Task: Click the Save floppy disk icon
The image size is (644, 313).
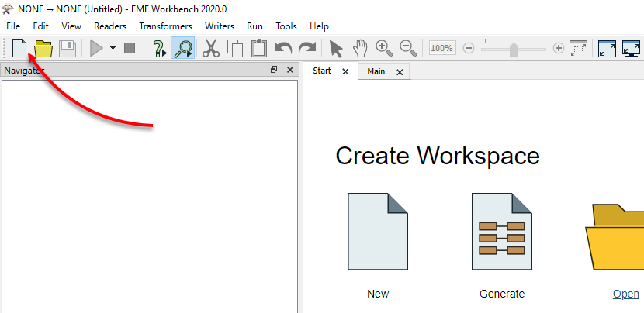Action: pos(68,49)
